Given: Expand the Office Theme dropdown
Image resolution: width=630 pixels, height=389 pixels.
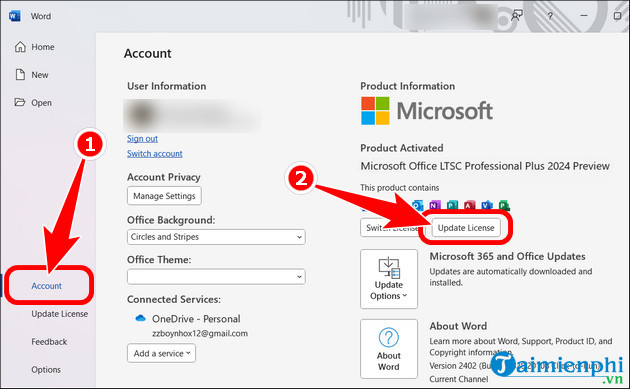Looking at the screenshot, I should [x=216, y=276].
